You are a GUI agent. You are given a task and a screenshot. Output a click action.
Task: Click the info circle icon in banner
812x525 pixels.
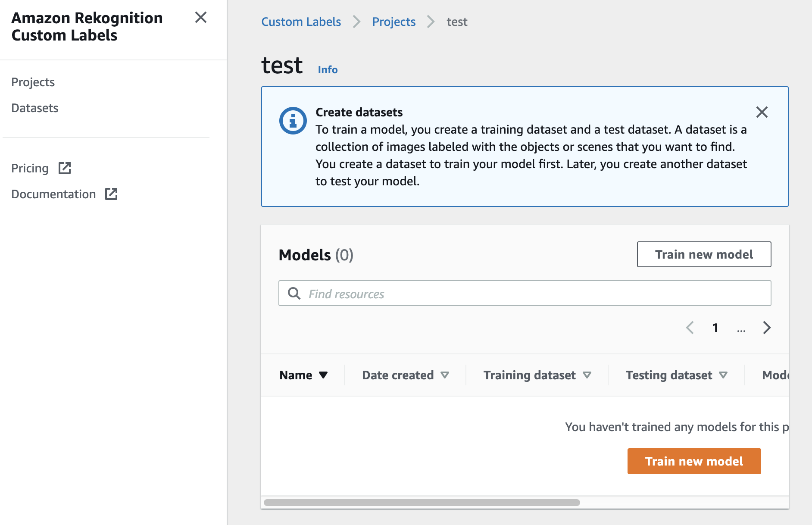(293, 121)
